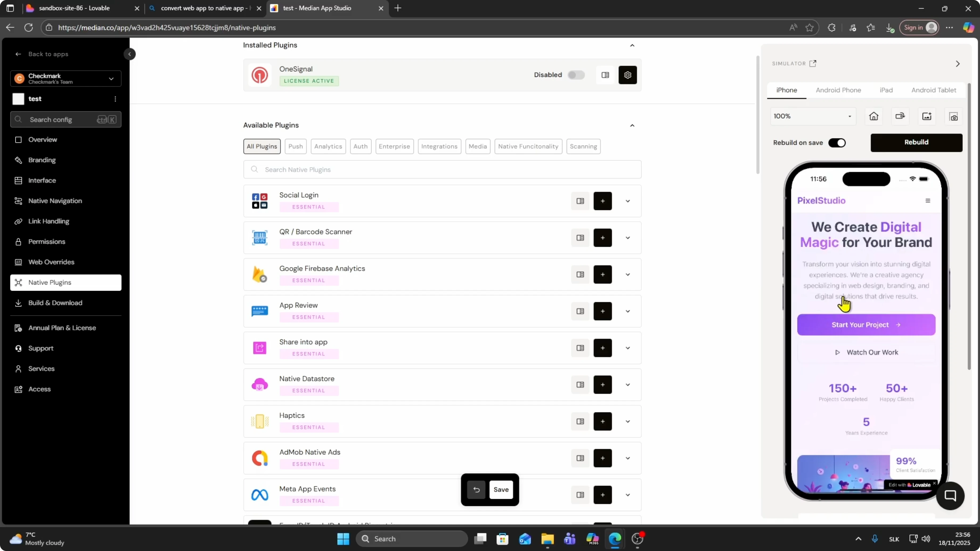Expand the App Review plugin details
The height and width of the screenshot is (551, 980).
pos(628,311)
